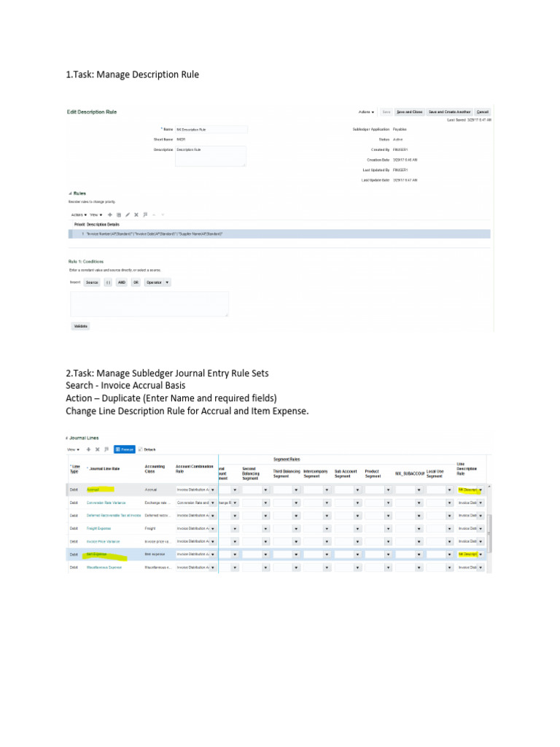This screenshot has width=560, height=747.
Task: Open Line Description Rule dropdown for Accrual row
Action: (481, 489)
